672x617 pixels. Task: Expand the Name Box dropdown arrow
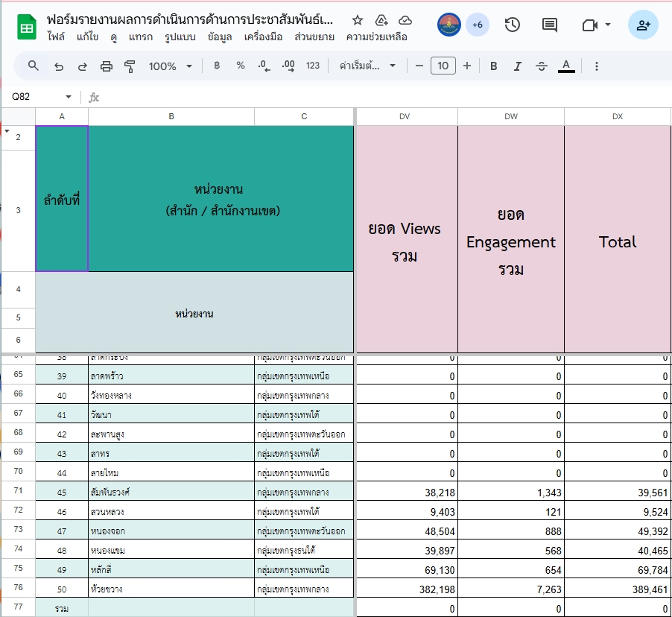[x=69, y=97]
